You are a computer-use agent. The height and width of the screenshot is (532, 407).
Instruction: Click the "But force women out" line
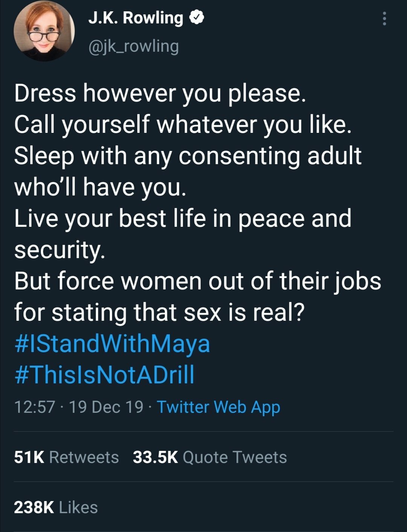tap(198, 281)
